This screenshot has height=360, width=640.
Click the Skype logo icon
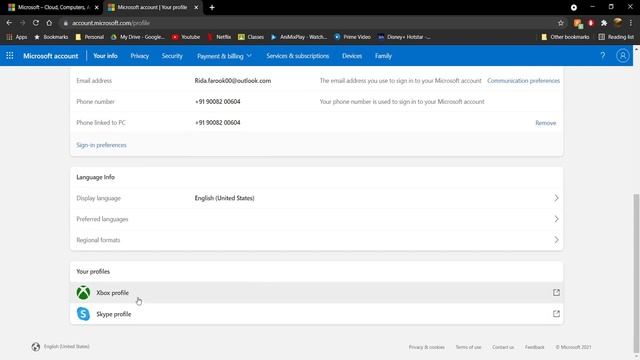pyautogui.click(x=83, y=314)
